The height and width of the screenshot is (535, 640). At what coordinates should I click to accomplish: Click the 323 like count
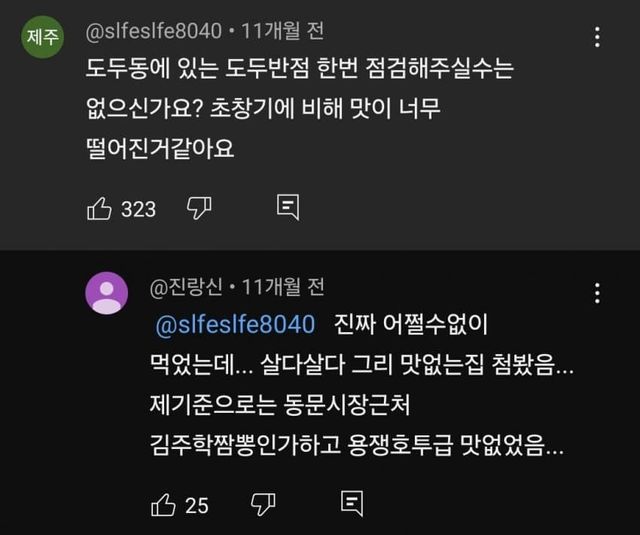[138, 209]
